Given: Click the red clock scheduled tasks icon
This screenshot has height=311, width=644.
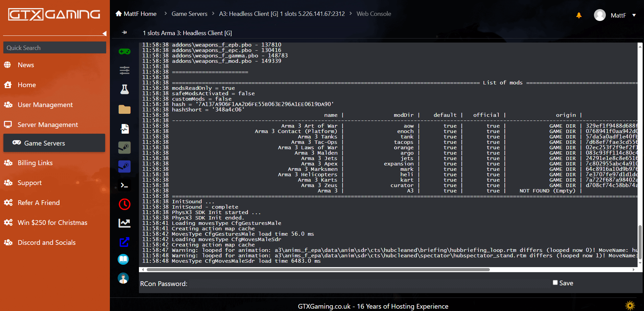Looking at the screenshot, I should 124,204.
